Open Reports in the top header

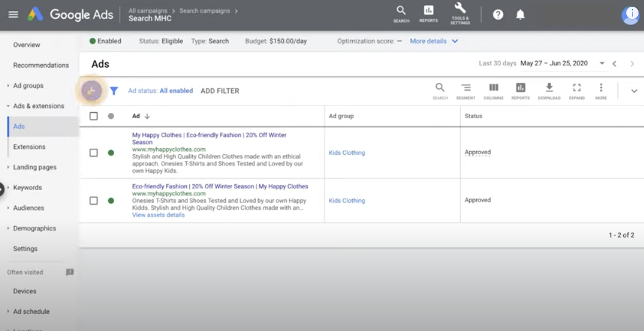pyautogui.click(x=429, y=14)
